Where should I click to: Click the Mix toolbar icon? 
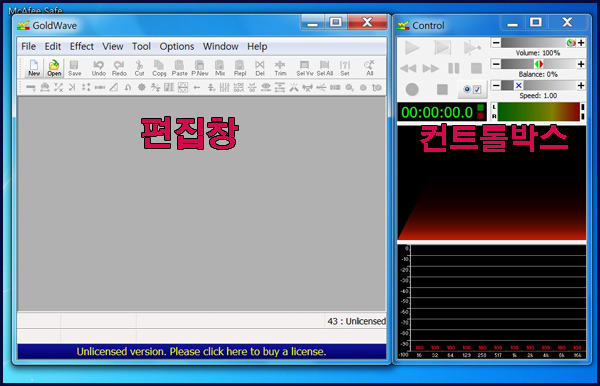tap(220, 68)
